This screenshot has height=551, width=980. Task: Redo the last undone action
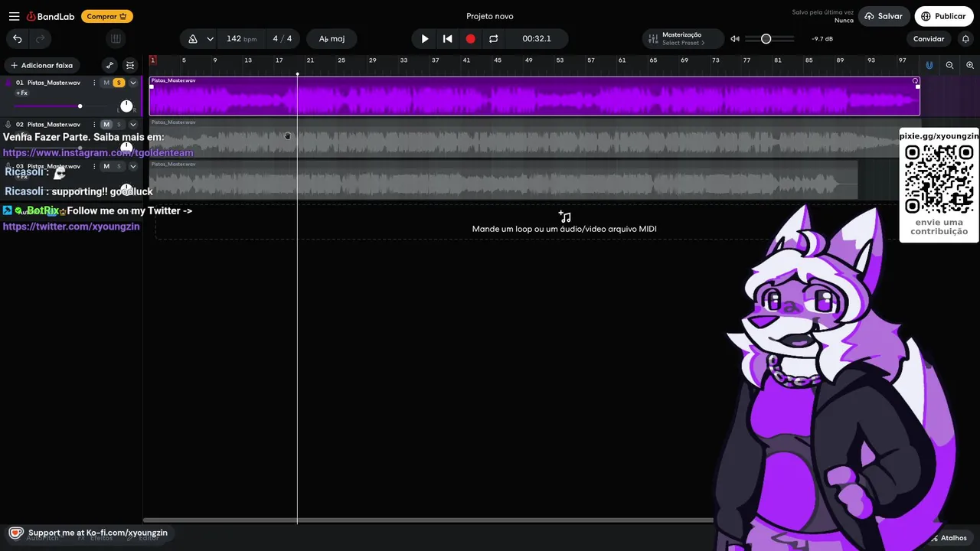[x=41, y=39]
